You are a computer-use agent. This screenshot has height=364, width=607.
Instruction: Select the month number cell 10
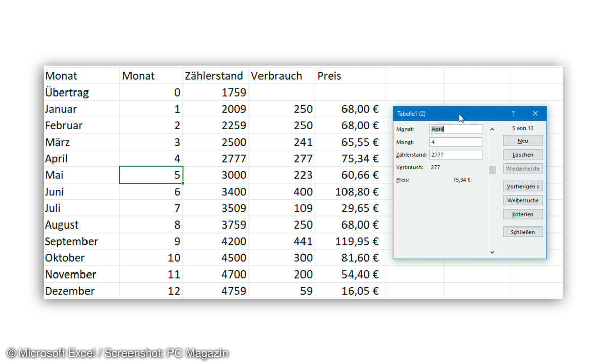pos(151,258)
